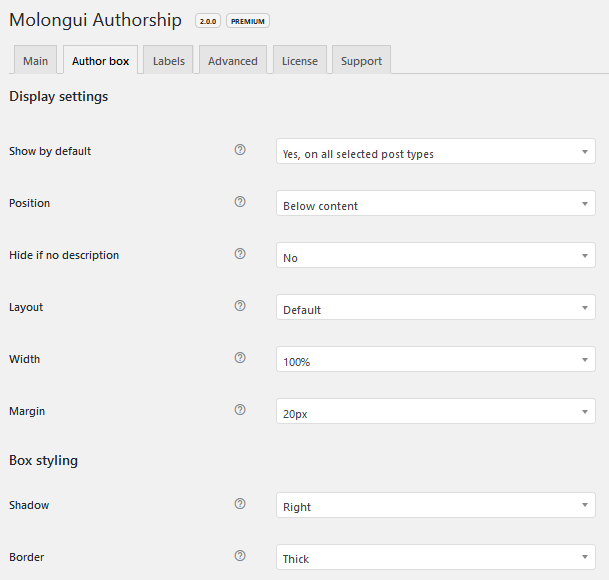Image resolution: width=609 pixels, height=580 pixels.
Task: Select the License tab
Action: coord(299,61)
